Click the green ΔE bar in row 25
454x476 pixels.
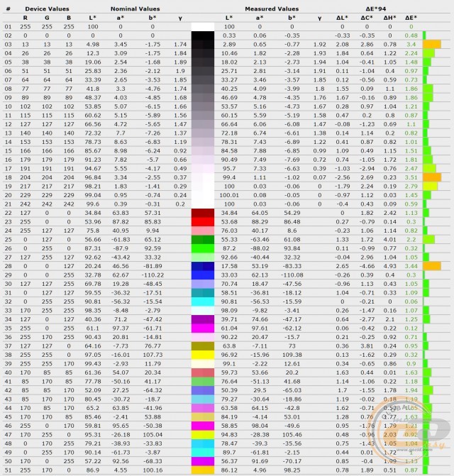[x=428, y=240]
